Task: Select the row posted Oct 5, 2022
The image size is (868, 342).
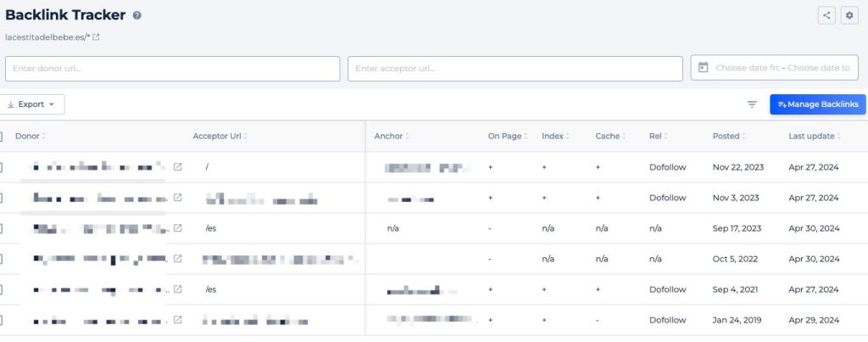Action: 1,258
